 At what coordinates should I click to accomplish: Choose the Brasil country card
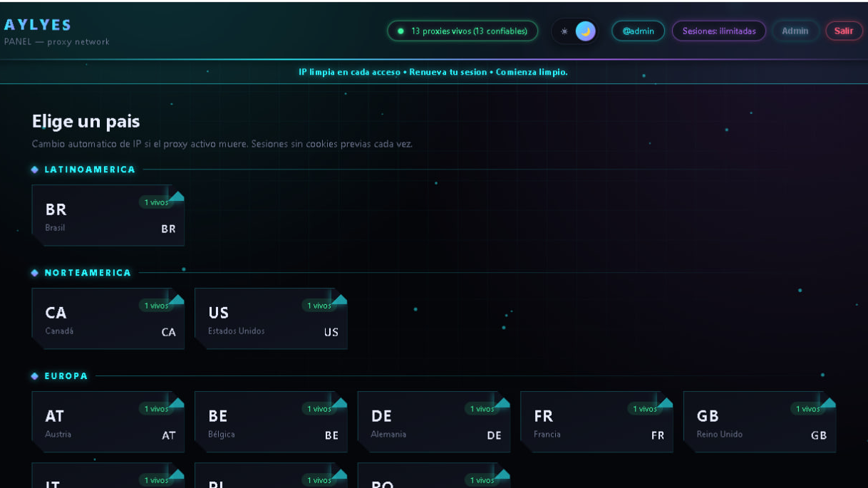[108, 215]
